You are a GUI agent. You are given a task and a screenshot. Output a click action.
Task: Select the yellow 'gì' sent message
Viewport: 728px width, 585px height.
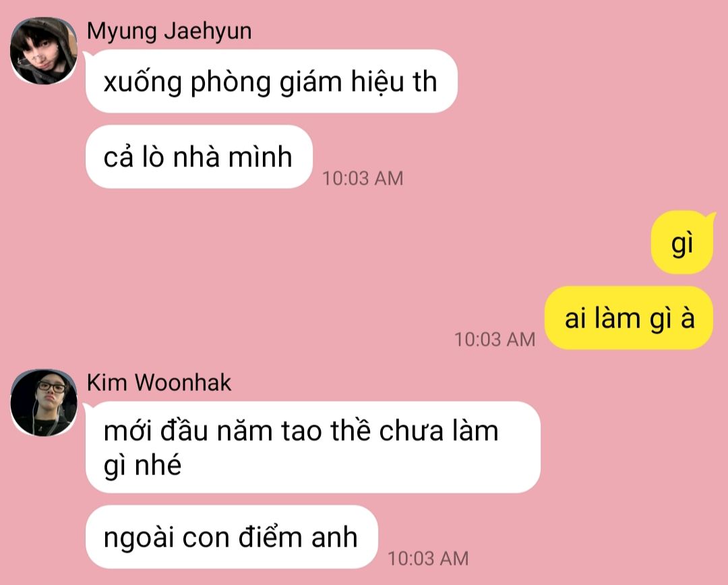pos(682,243)
